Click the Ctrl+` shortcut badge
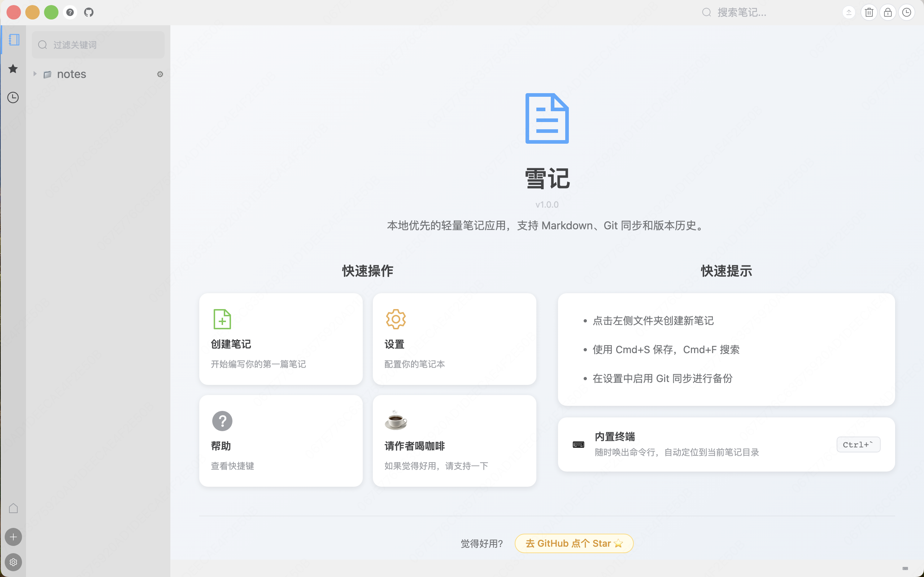 [x=858, y=444]
